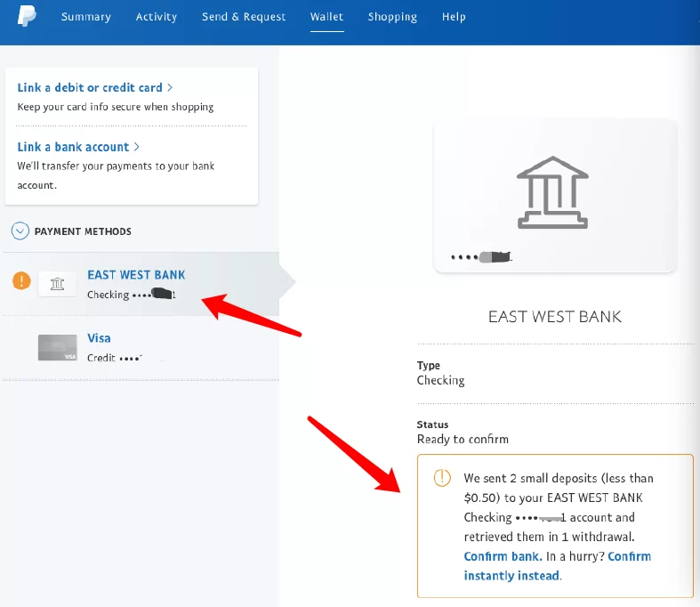The image size is (700, 607).
Task: Click the bank building icon in payment list
Action: (58, 284)
